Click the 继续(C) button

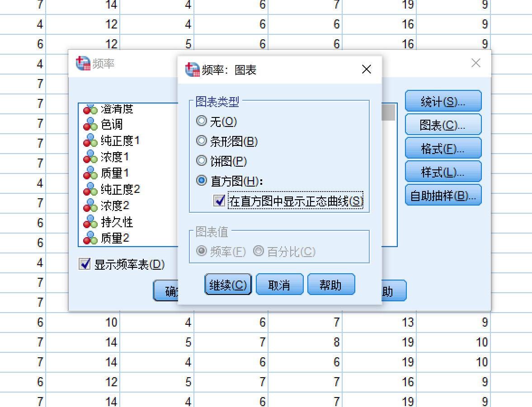[228, 284]
